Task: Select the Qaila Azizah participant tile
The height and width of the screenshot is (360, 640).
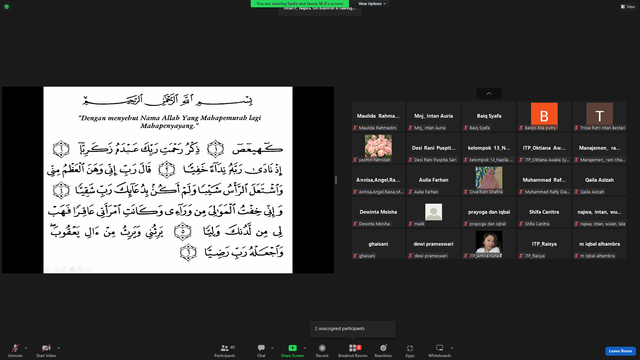Action: 600,180
